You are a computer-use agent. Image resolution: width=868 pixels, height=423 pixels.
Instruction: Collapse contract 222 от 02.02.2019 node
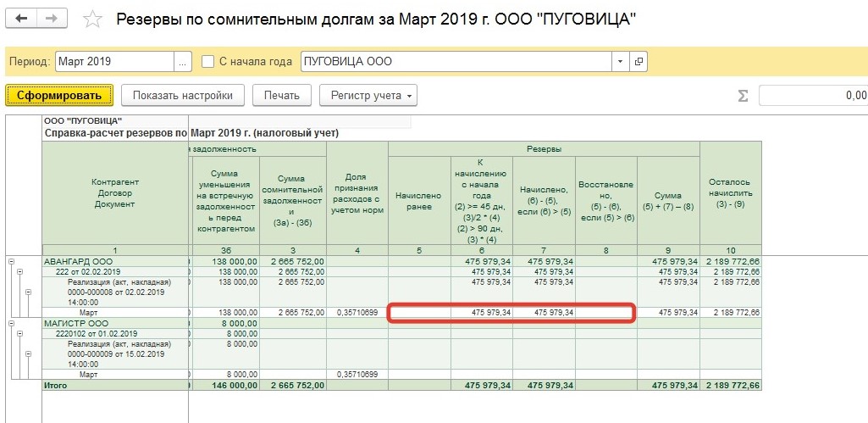point(19,271)
